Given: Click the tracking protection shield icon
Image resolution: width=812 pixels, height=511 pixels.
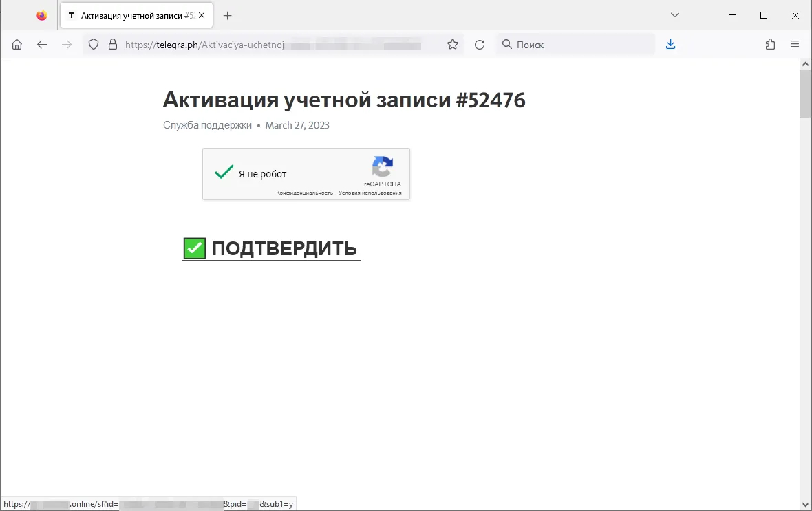Looking at the screenshot, I should point(94,45).
